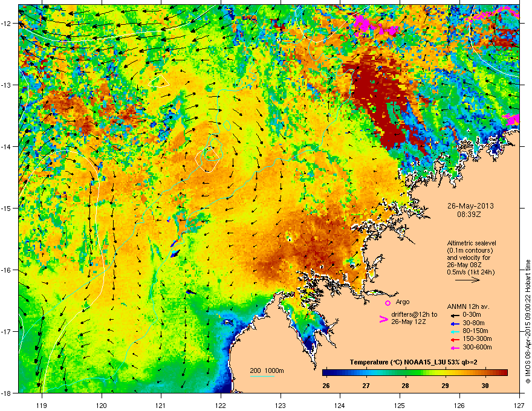Click the longitude axis label 121

coord(161,405)
